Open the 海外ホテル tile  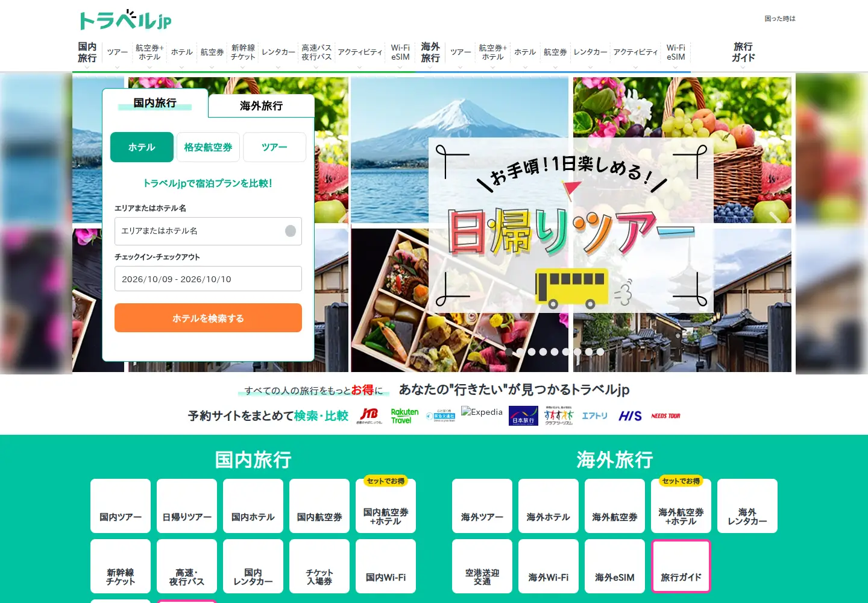point(549,506)
